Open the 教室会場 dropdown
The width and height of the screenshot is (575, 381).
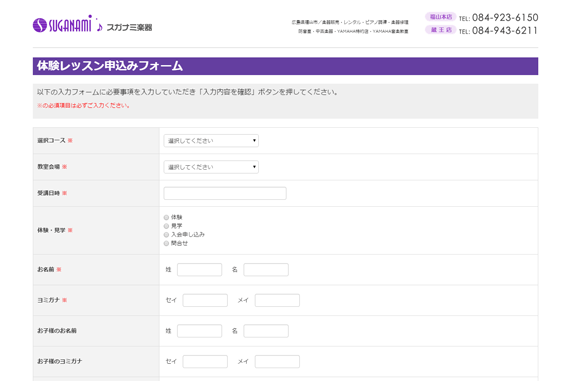tap(211, 167)
